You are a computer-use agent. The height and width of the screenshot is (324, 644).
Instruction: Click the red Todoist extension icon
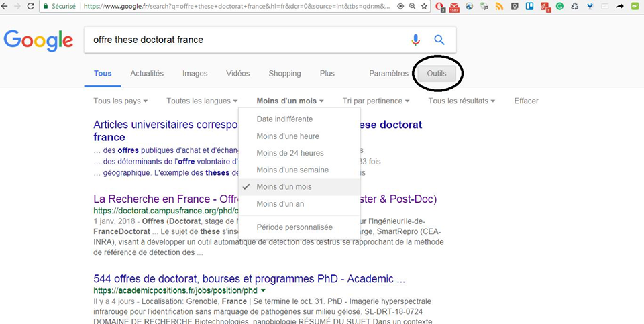click(x=545, y=7)
